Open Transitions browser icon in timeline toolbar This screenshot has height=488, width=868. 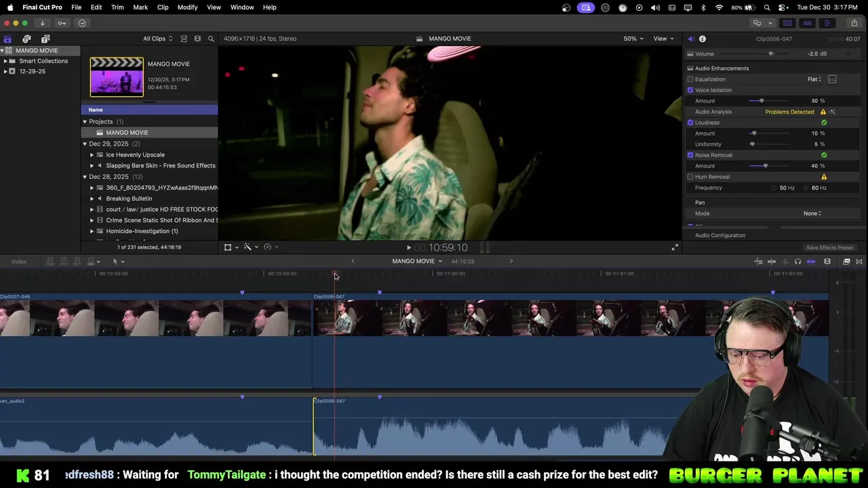click(x=859, y=262)
